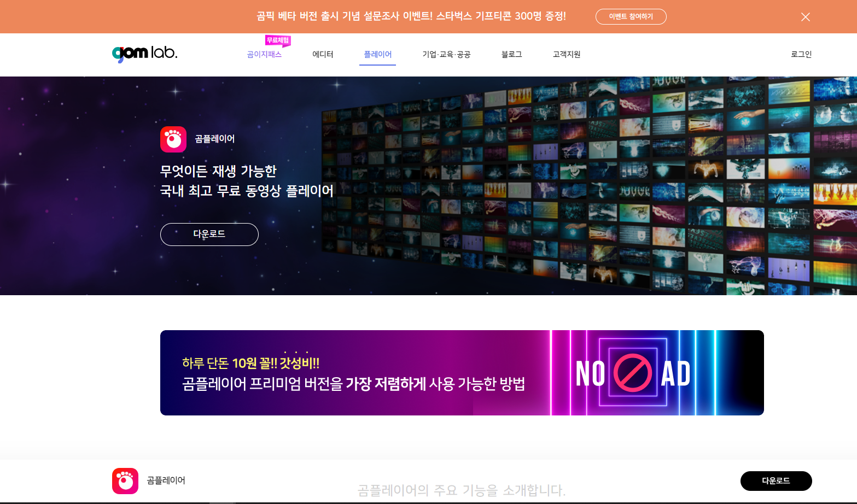
Task: Click the 이벤트 참여하기 button
Action: (x=631, y=16)
